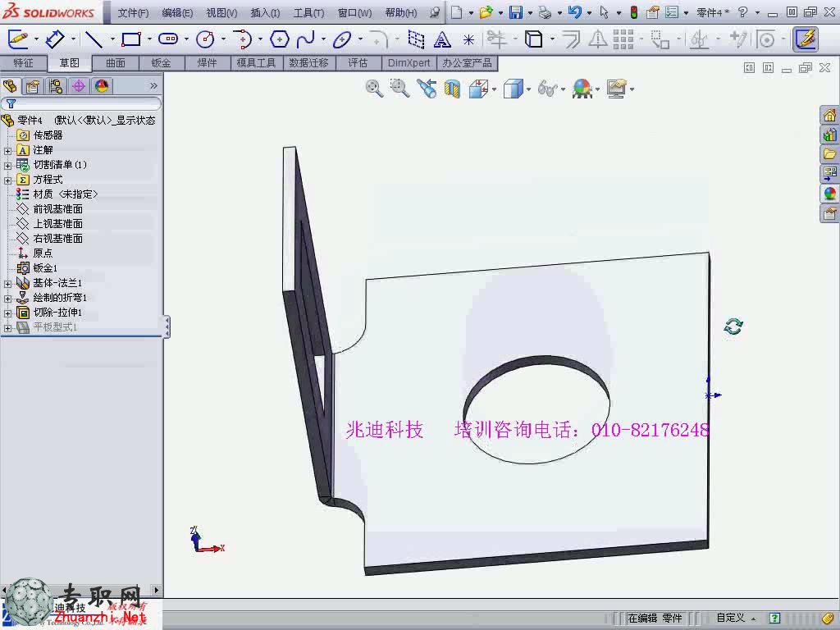Switch to the 焊件 ribbon tab
The height and width of the screenshot is (630, 840).
pos(207,63)
